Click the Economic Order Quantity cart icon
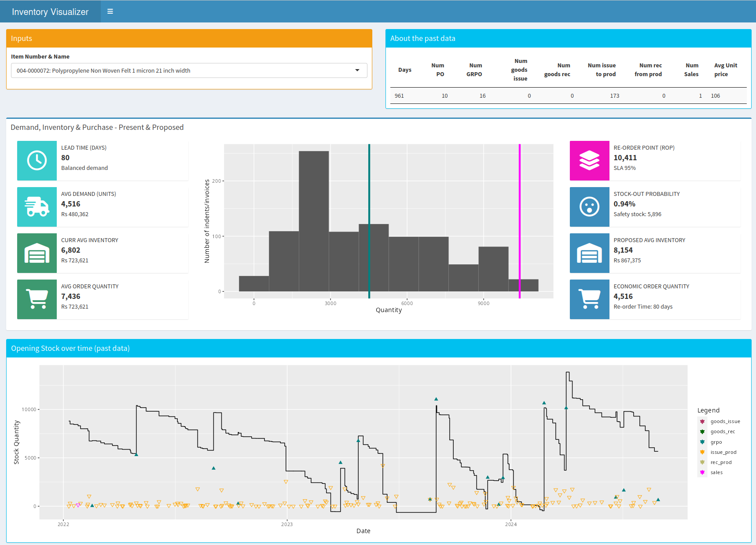756x545 pixels. point(589,299)
